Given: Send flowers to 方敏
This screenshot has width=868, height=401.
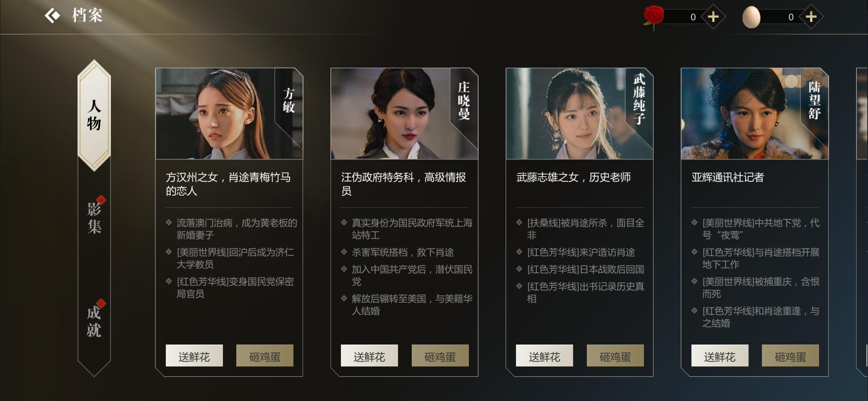Looking at the screenshot, I should 194,356.
